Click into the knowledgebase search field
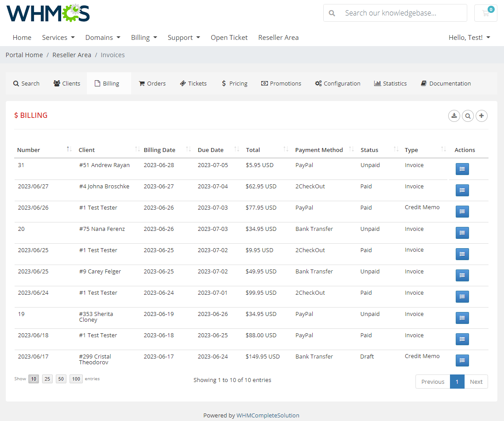Image resolution: width=504 pixels, height=421 pixels. 399,13
